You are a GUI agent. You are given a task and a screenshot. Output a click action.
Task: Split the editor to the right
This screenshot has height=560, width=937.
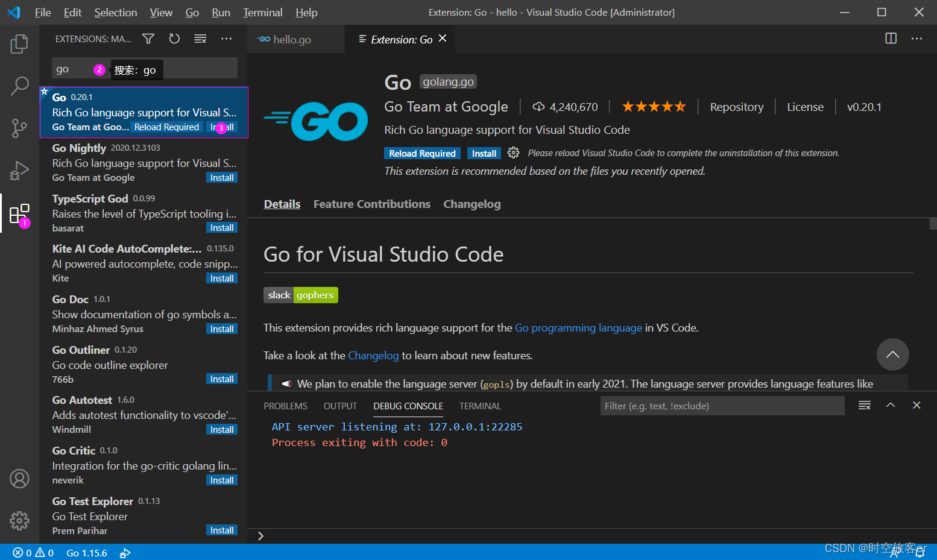pyautogui.click(x=891, y=39)
